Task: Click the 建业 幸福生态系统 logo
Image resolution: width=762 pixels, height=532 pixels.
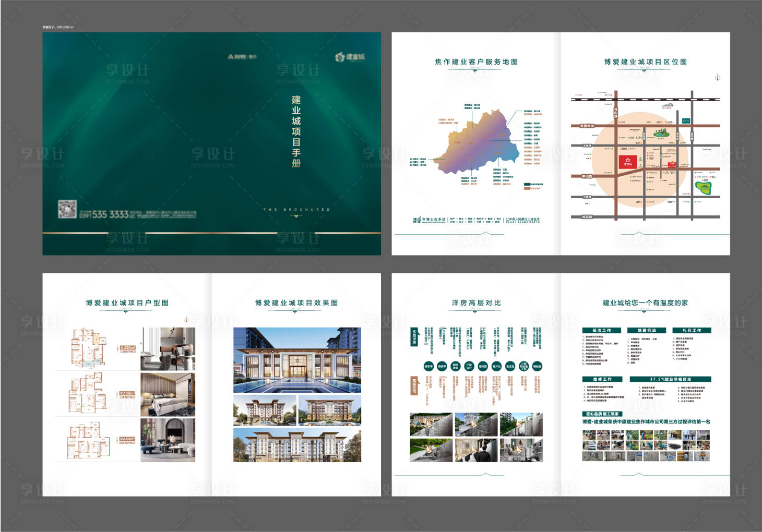Action: click(430, 220)
